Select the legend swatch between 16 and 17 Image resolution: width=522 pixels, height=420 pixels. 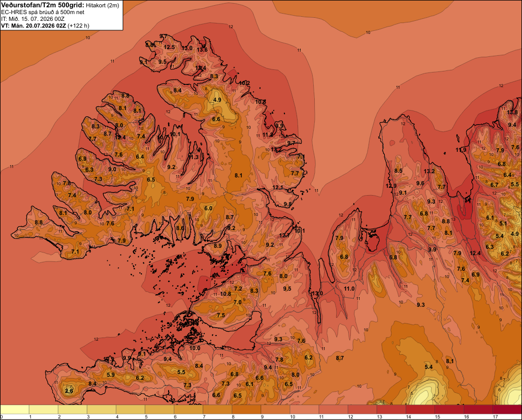(478, 410)
